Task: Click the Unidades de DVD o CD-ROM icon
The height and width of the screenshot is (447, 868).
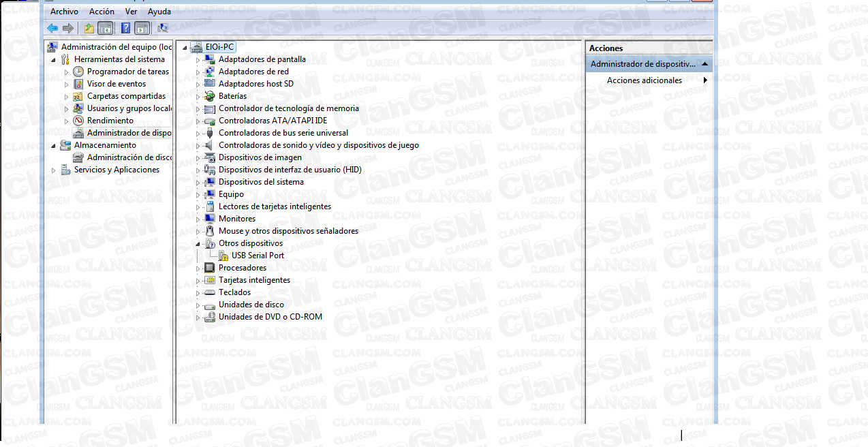Action: coord(210,317)
